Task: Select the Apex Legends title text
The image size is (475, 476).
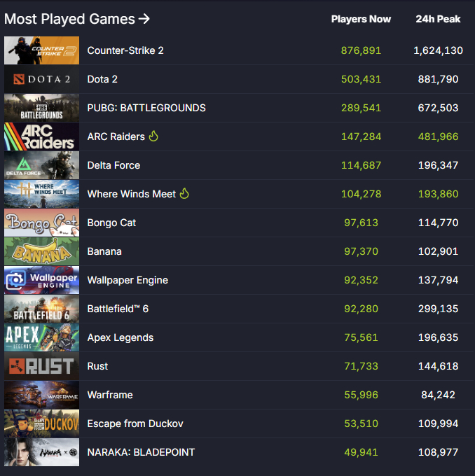Action: click(x=120, y=337)
